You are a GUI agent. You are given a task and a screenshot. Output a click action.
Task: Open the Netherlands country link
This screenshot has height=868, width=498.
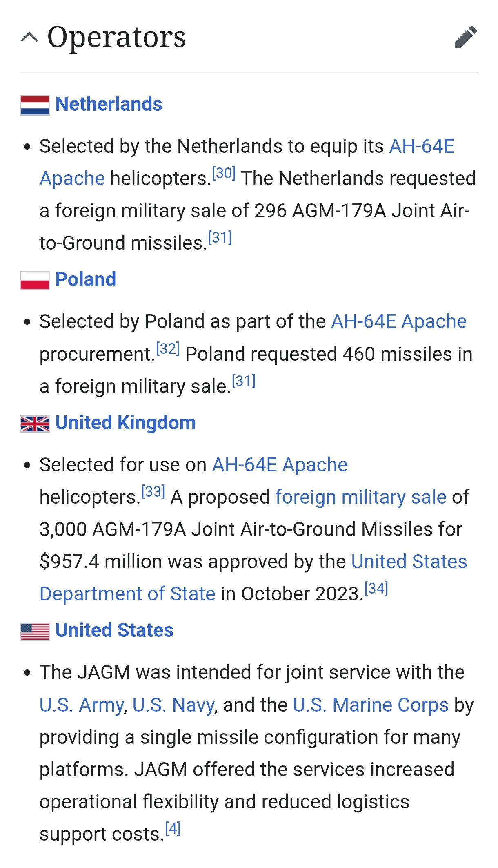[x=109, y=104]
